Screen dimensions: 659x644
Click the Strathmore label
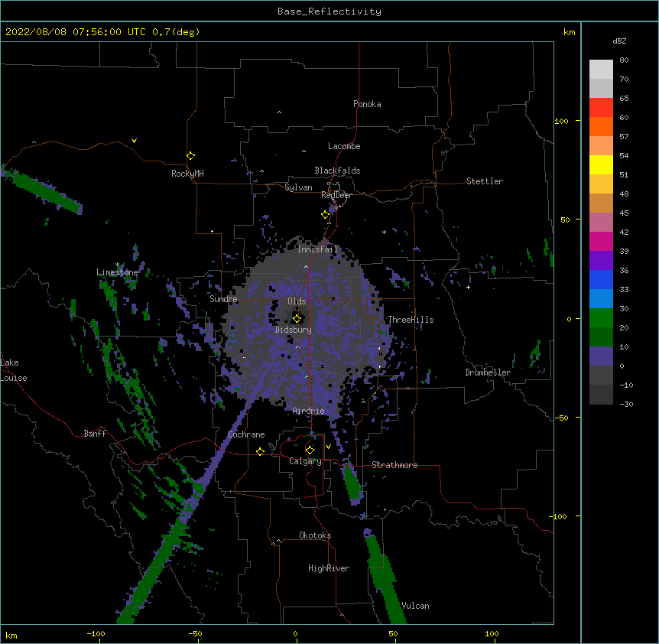click(394, 465)
